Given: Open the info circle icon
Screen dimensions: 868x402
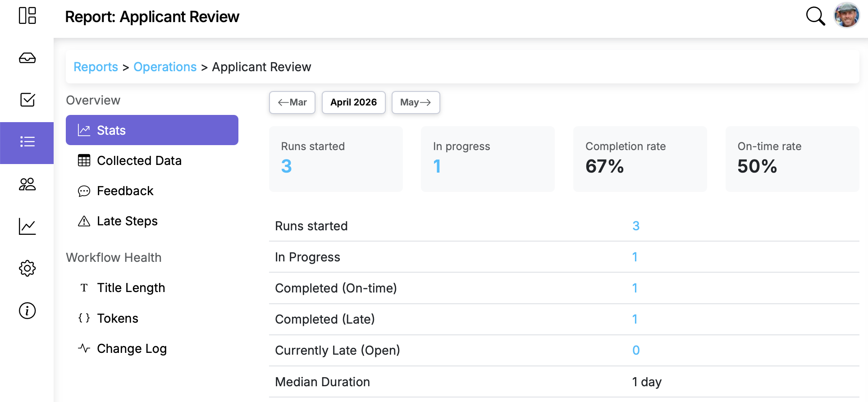Looking at the screenshot, I should (x=27, y=311).
